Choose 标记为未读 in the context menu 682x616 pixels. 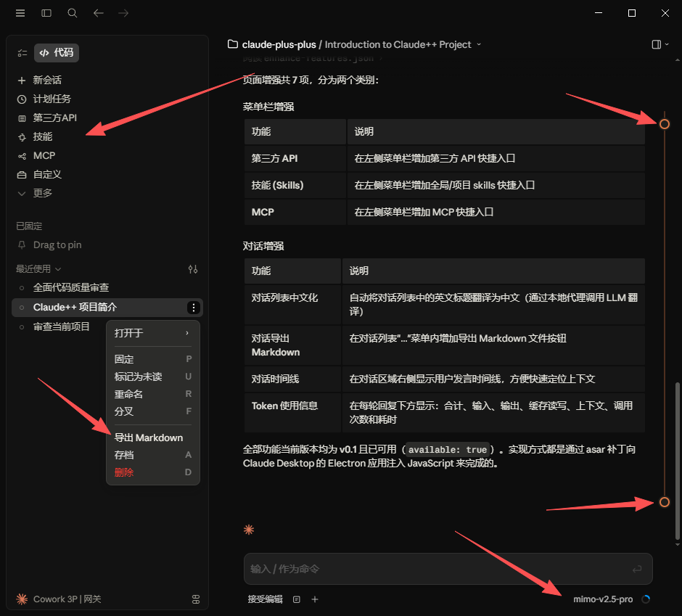tap(152, 377)
